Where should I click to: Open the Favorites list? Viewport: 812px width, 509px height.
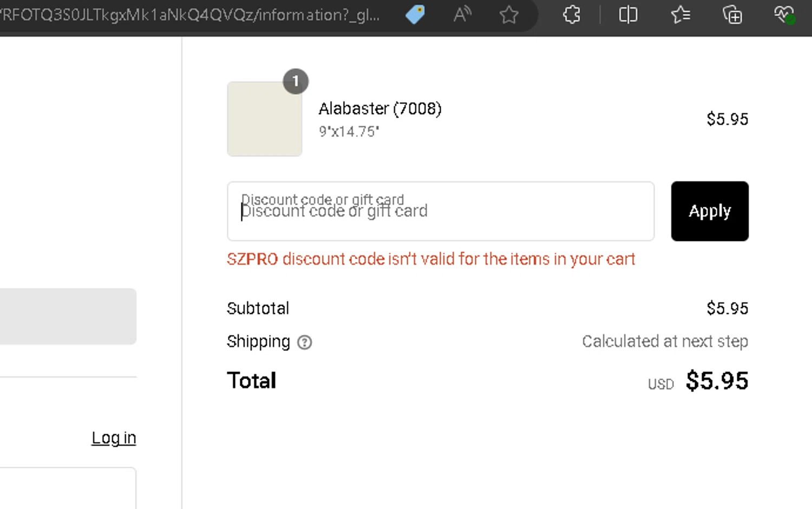tap(680, 15)
